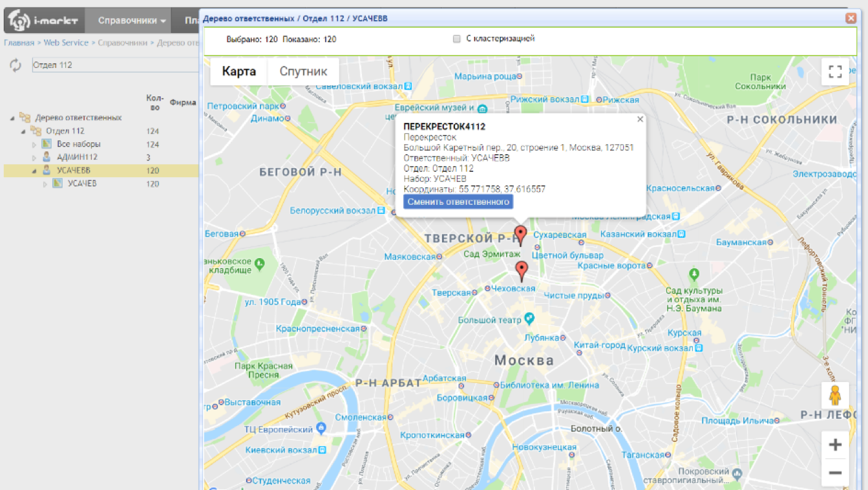Select the УСАЧЕВ set tree item

pyautogui.click(x=82, y=184)
